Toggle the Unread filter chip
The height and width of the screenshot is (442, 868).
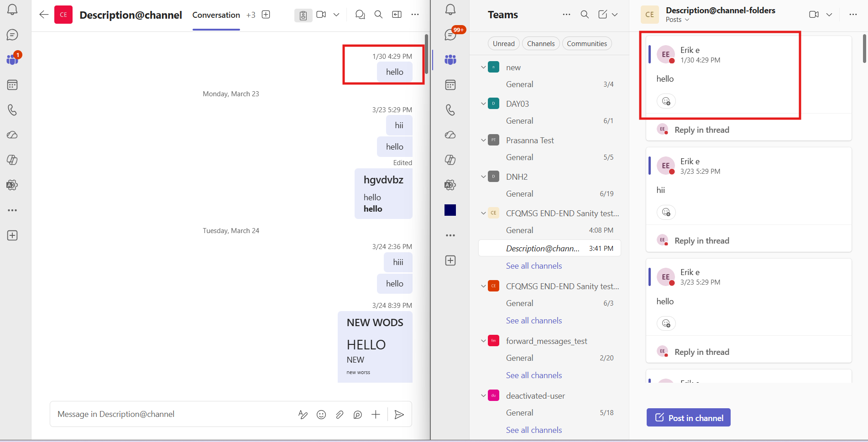(503, 44)
